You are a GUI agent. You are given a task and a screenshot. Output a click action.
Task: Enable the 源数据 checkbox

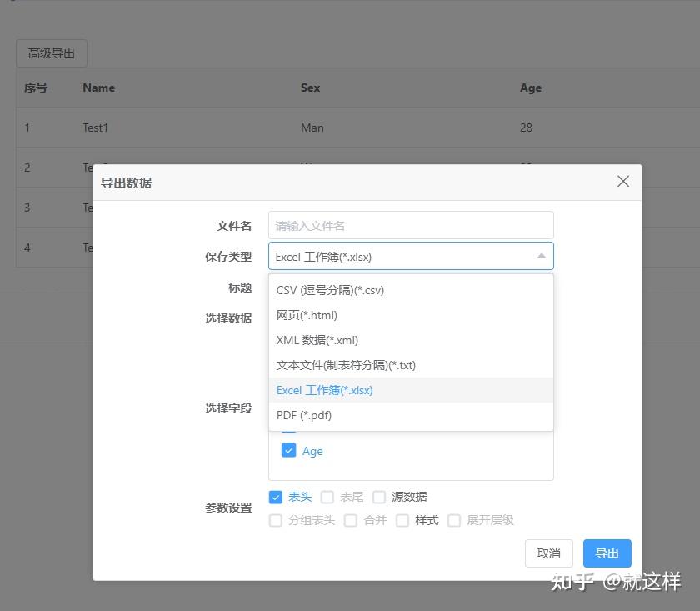[379, 497]
